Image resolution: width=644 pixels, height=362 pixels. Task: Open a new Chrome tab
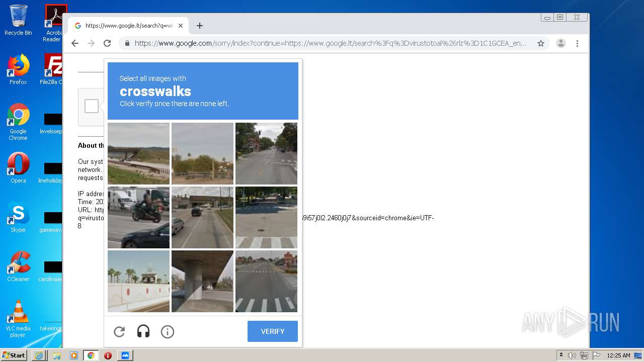click(x=200, y=26)
